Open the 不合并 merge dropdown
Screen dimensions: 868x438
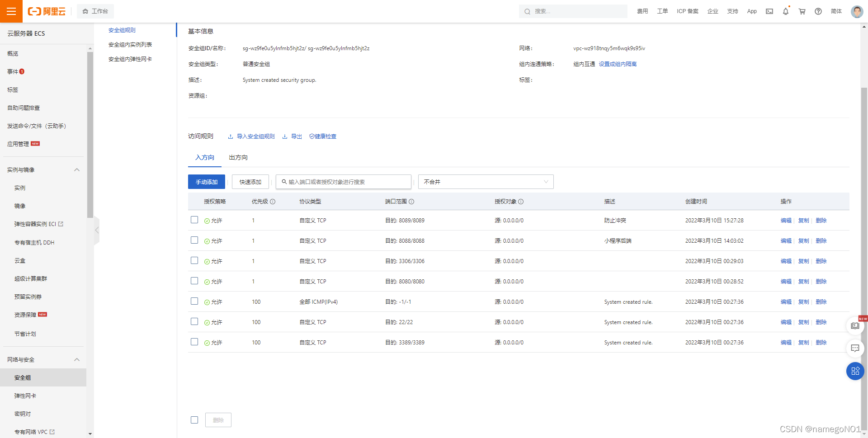(x=486, y=182)
